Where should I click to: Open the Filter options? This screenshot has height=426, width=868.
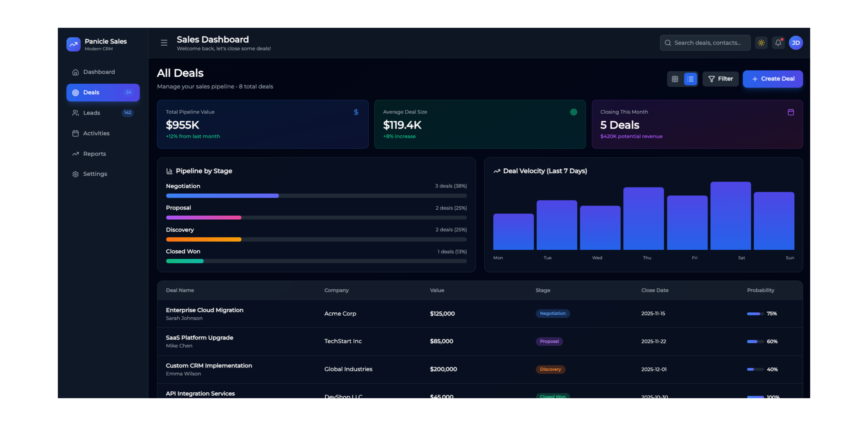tap(721, 79)
